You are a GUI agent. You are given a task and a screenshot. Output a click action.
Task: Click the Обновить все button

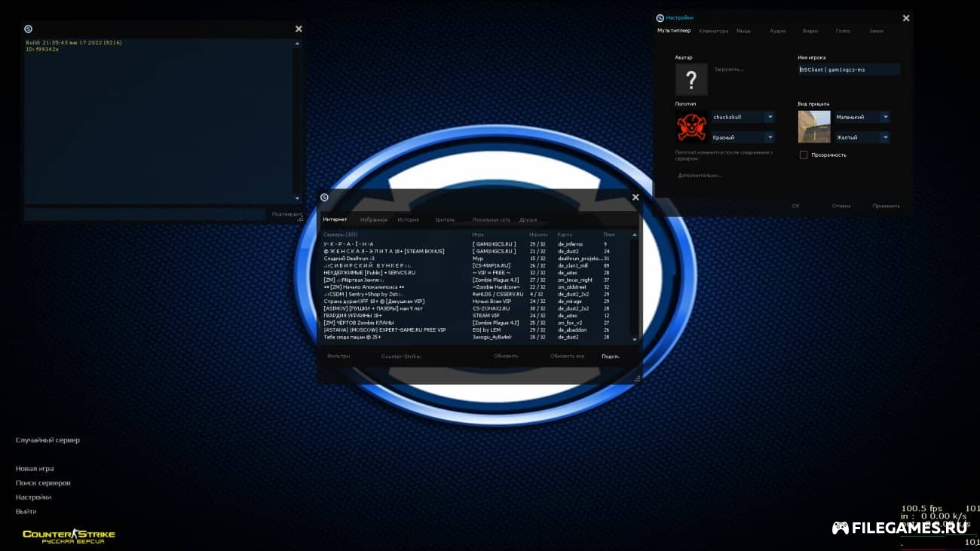567,356
